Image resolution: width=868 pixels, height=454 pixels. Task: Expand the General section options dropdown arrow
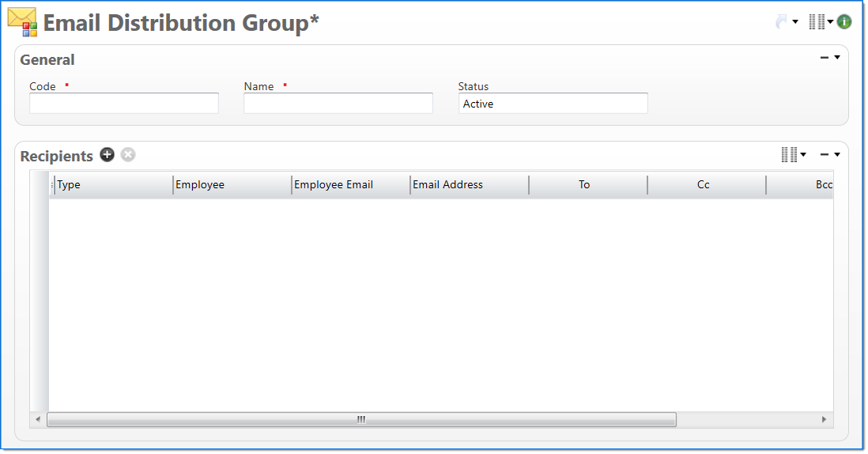pos(837,58)
